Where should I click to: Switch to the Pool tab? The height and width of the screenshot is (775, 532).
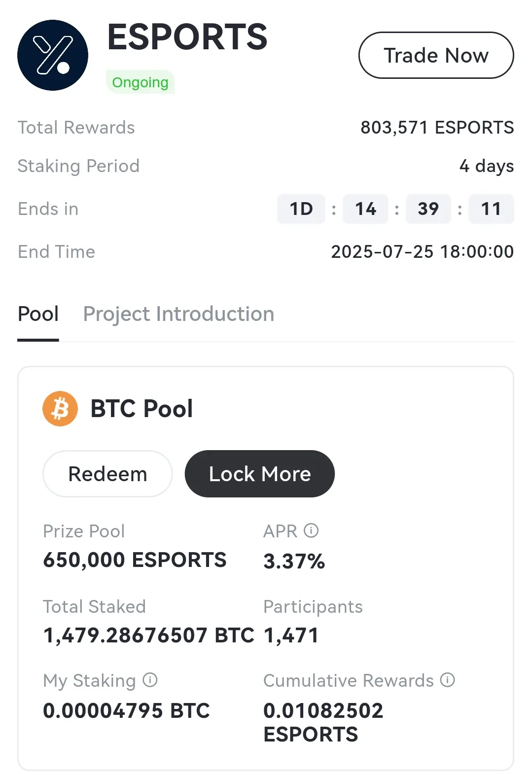click(x=38, y=314)
